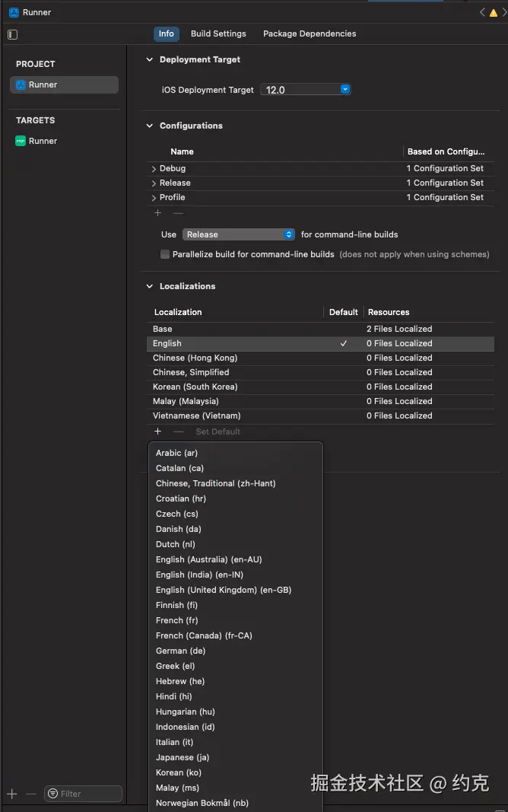Toggle the navigator sidebar icon
Viewport: 508px width, 812px height.
(12, 34)
